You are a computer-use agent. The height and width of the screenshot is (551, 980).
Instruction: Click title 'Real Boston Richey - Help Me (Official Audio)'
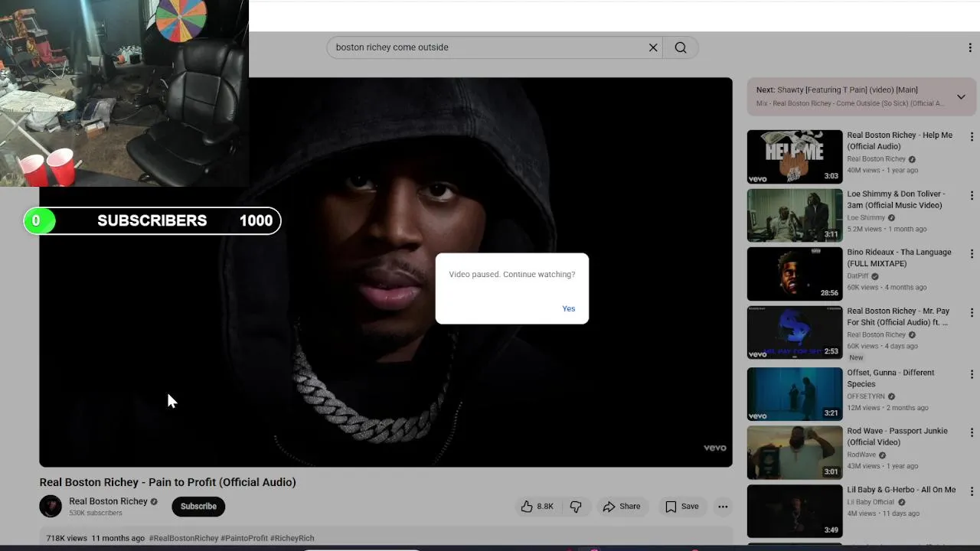pyautogui.click(x=900, y=141)
